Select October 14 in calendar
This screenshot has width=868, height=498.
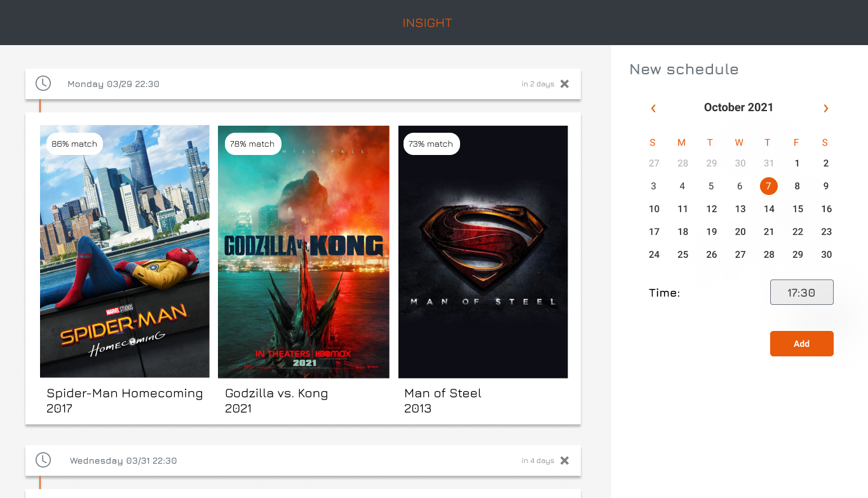(x=769, y=209)
